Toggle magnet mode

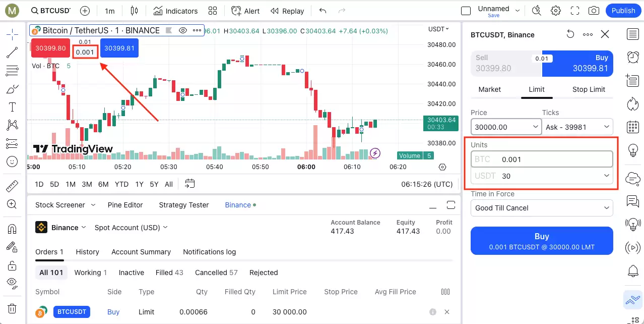tap(12, 229)
